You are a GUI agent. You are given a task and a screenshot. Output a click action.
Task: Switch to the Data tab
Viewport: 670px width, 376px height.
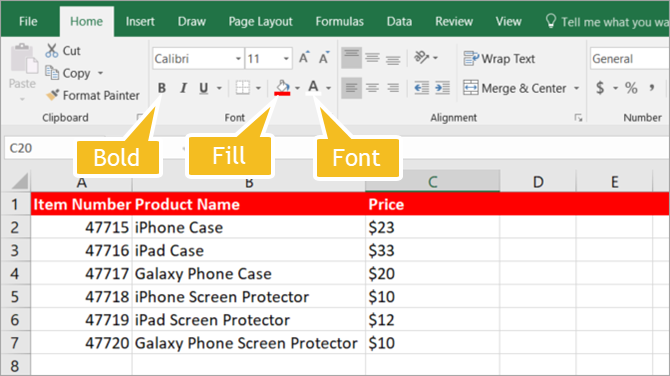pyautogui.click(x=399, y=21)
